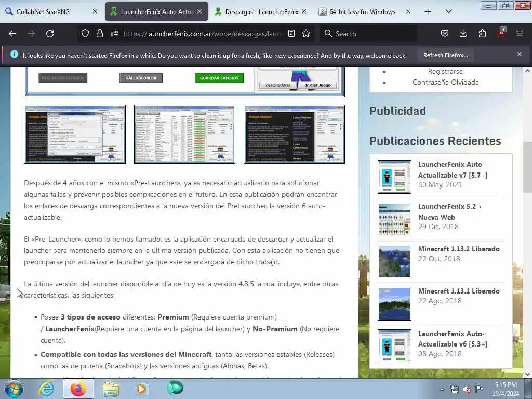The image size is (532, 399).
Task: Reload the current page
Action: (50, 34)
